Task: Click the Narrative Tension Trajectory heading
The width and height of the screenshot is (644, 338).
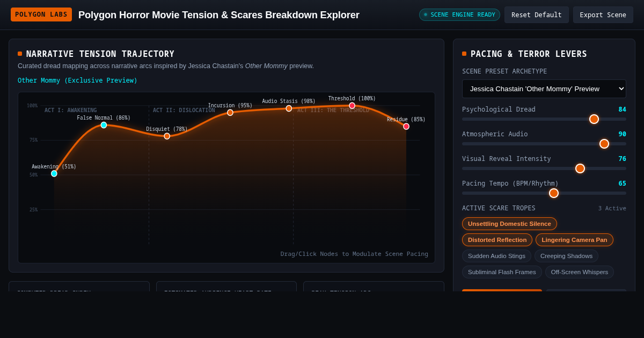Action: 100,54
